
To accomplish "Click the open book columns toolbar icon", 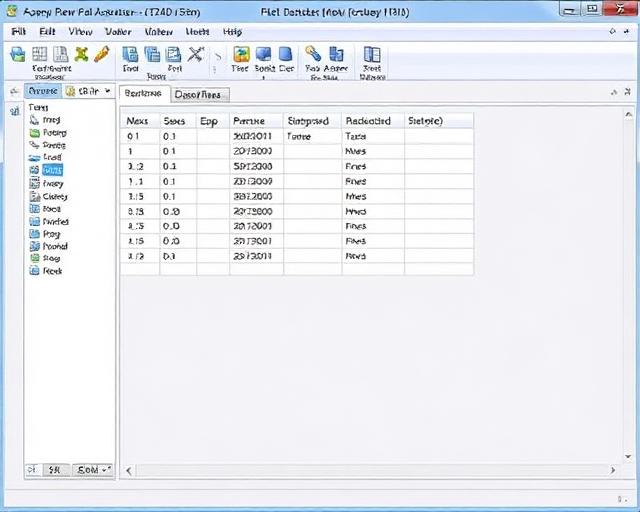I will pyautogui.click(x=372, y=54).
